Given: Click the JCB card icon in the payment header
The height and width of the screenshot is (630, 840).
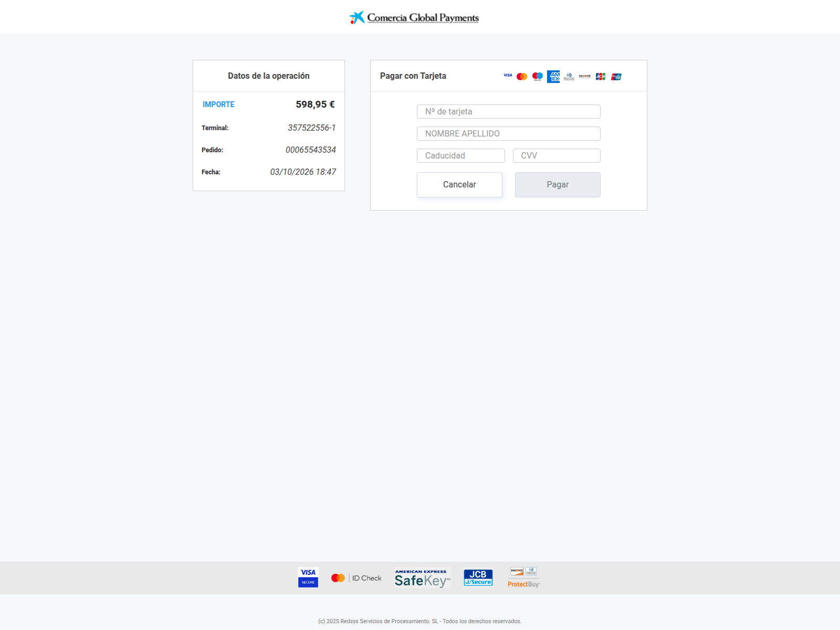Looking at the screenshot, I should click(x=601, y=77).
